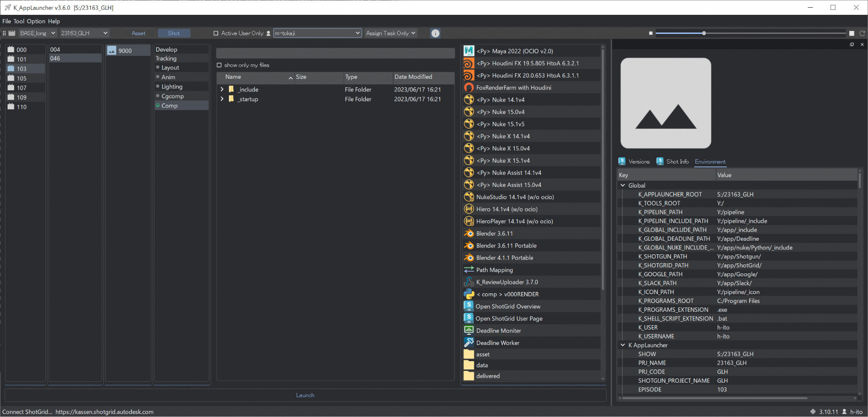Collapse the Global environment group
Viewport: 868px width, 417px height.
(623, 186)
